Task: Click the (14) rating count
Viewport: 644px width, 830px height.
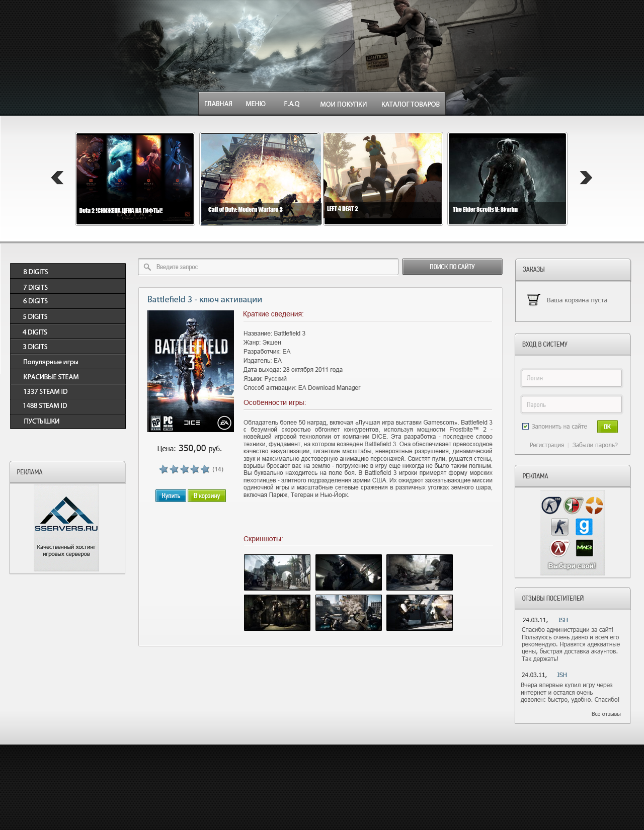Action: pyautogui.click(x=218, y=469)
